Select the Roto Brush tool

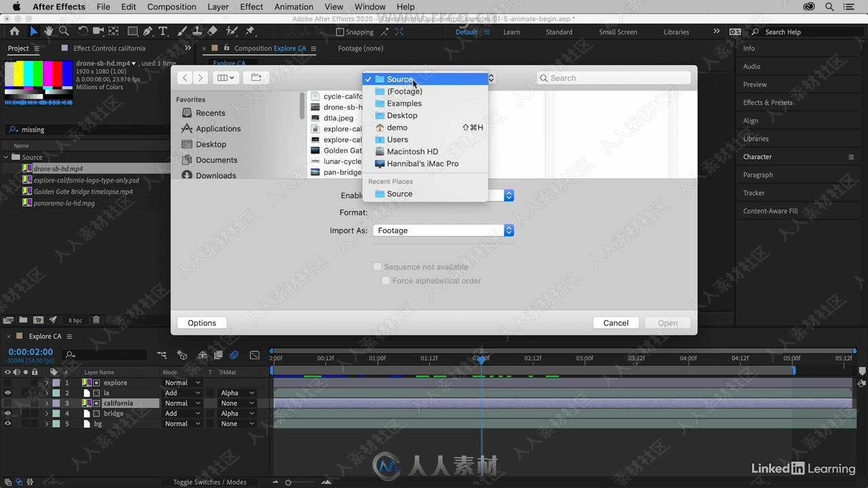coord(232,31)
